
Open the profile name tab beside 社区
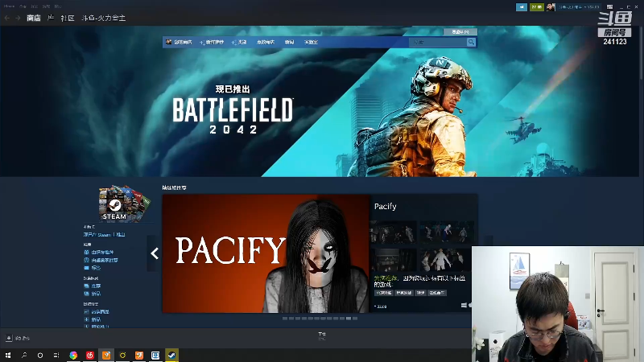[104, 18]
